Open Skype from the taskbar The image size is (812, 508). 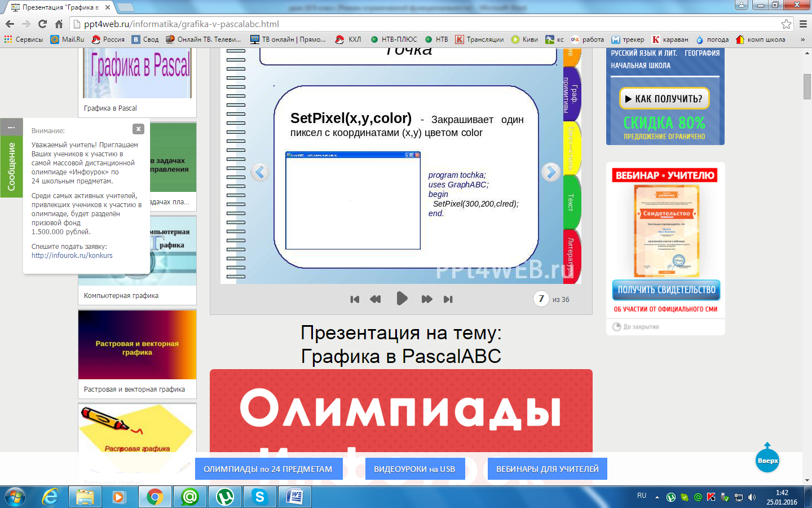[260, 497]
